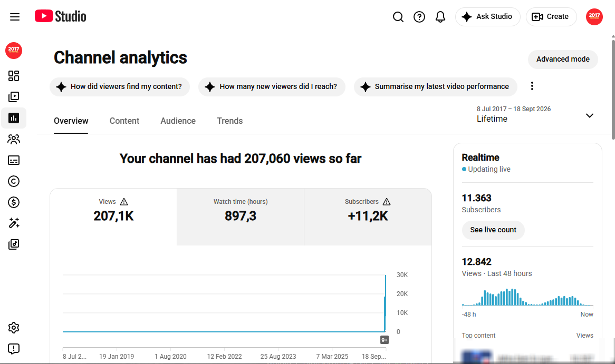Open Earn in the sidebar

pos(14,202)
